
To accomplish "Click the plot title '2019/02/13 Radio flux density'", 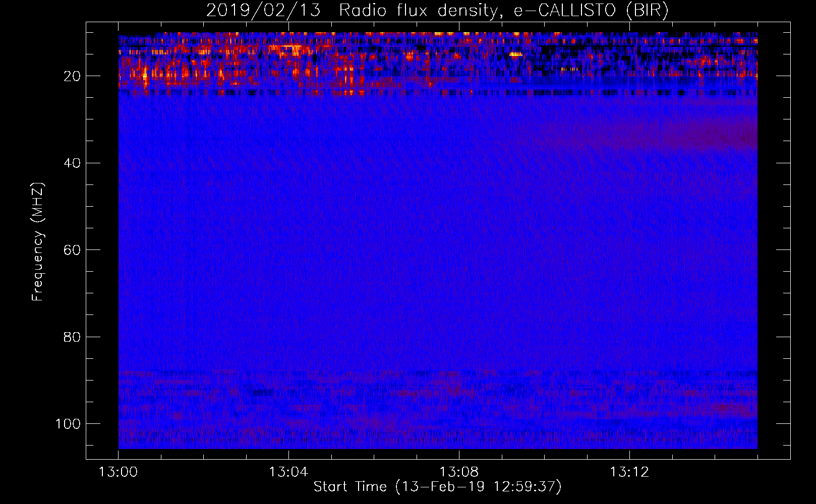I will pos(437,10).
